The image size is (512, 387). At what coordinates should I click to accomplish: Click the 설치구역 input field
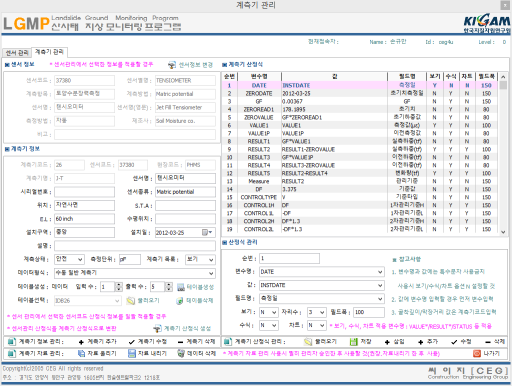tap(85, 232)
